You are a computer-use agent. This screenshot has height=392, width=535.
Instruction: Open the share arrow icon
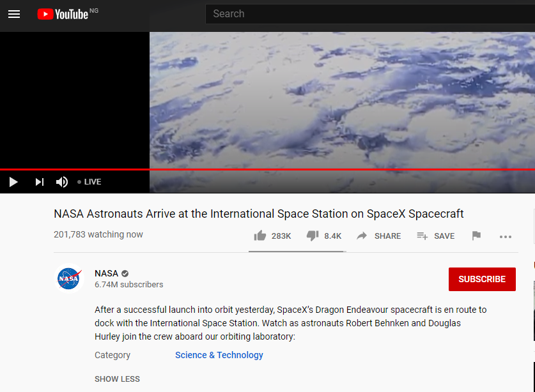click(362, 236)
